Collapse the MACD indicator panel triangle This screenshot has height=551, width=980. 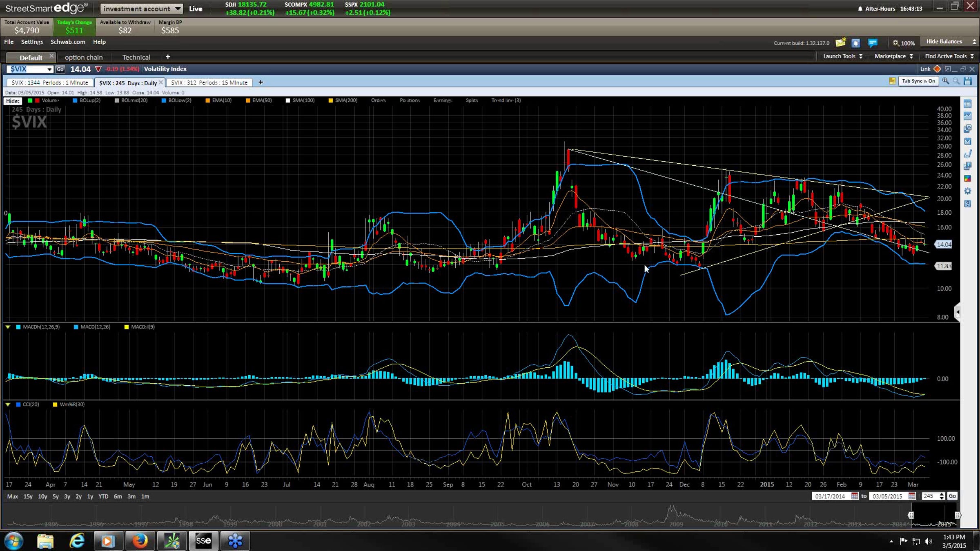pos(8,327)
